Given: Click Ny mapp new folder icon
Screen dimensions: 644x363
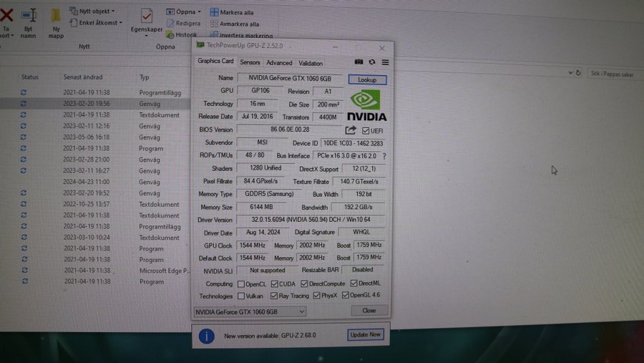Looking at the screenshot, I should (56, 16).
